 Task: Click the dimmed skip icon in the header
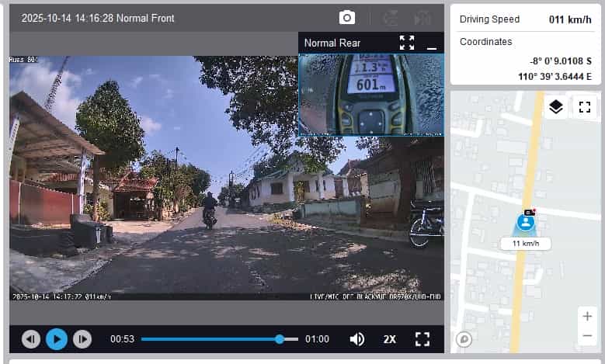coord(422,18)
